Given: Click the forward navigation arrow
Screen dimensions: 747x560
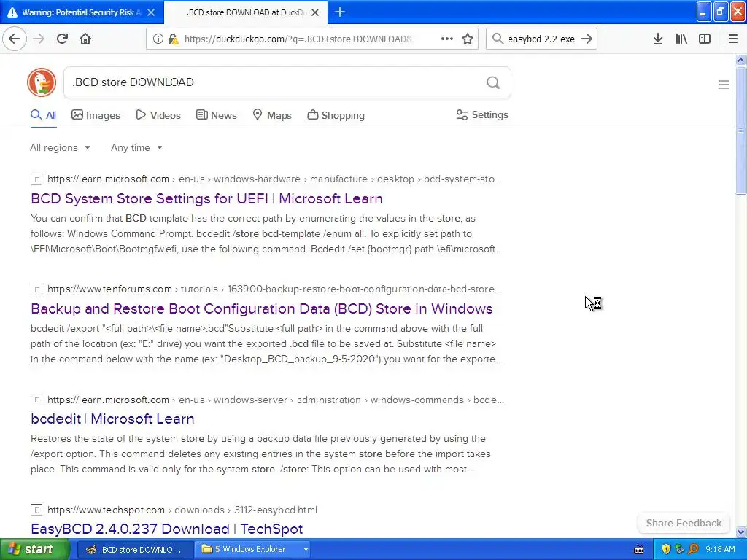Looking at the screenshot, I should tap(39, 39).
